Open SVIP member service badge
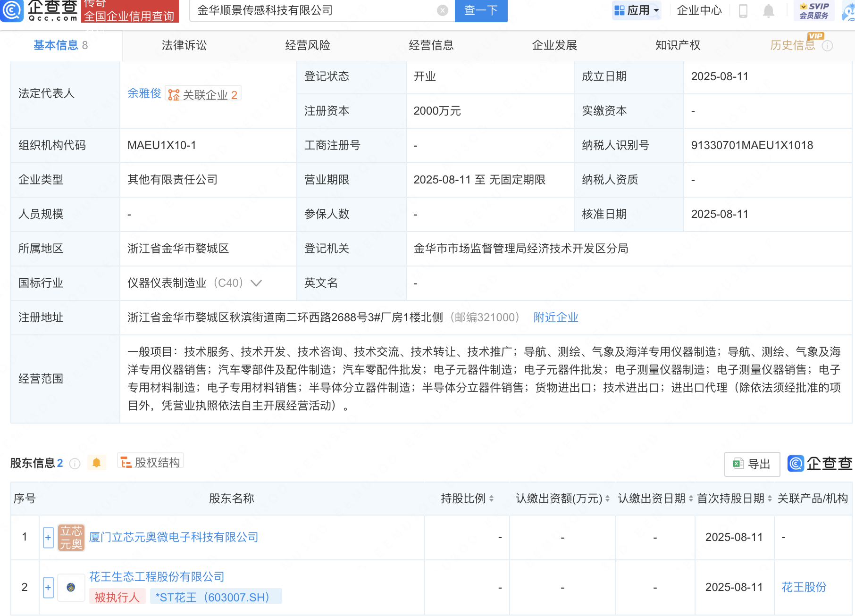 814,10
